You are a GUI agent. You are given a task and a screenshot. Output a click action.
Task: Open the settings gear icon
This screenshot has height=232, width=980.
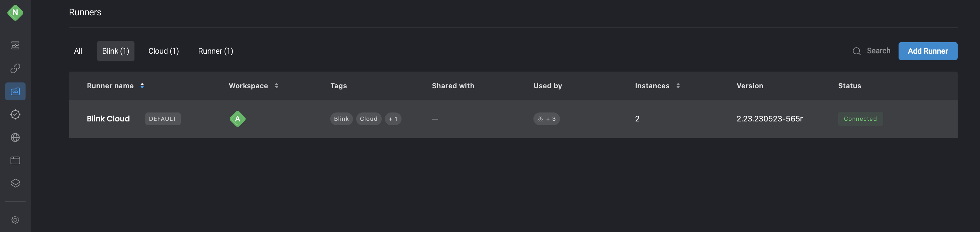[15, 220]
